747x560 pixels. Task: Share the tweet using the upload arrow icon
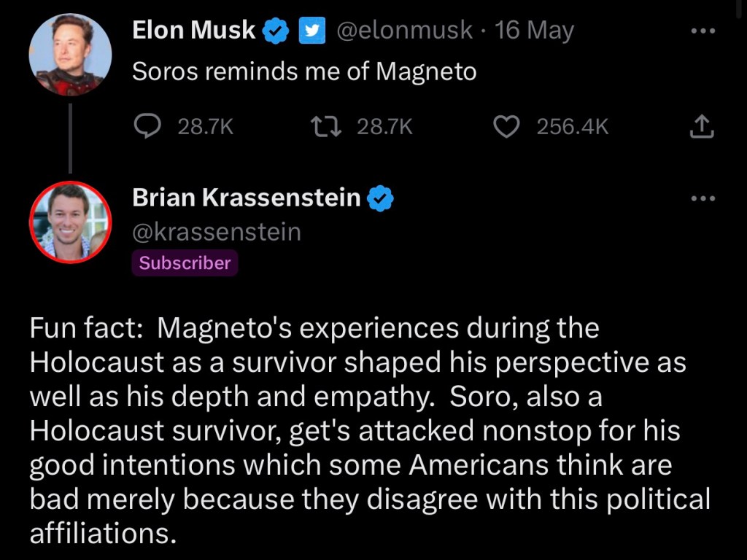click(x=702, y=128)
